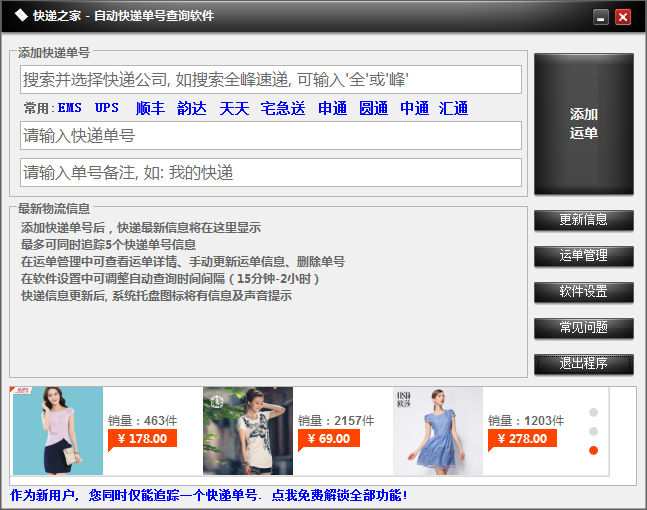Image resolution: width=647 pixels, height=510 pixels.
Task: Select the 申通 courier link
Action: (x=332, y=108)
